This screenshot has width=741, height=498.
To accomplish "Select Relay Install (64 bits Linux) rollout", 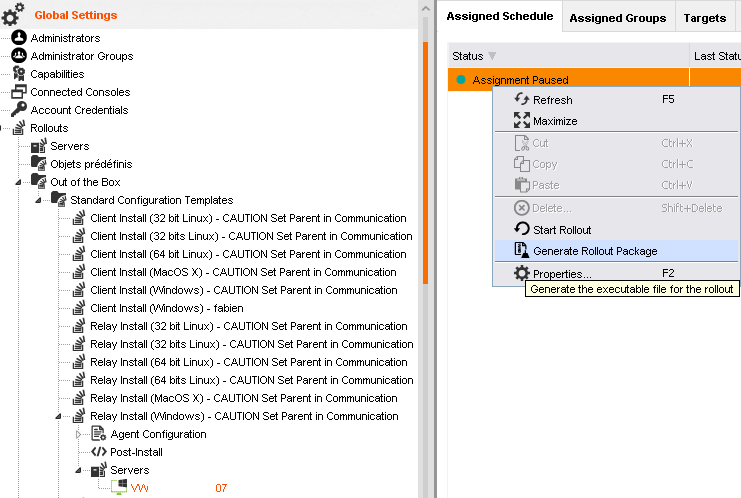I will click(252, 380).
